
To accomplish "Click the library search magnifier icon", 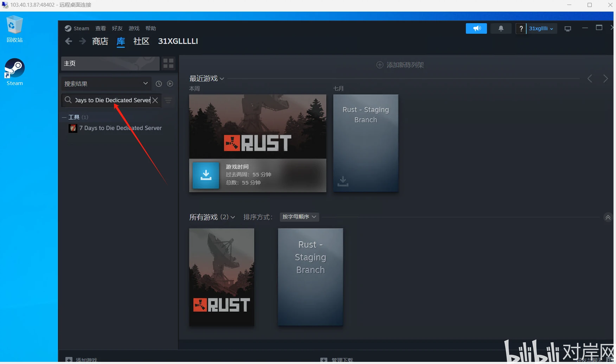I will pos(68,100).
